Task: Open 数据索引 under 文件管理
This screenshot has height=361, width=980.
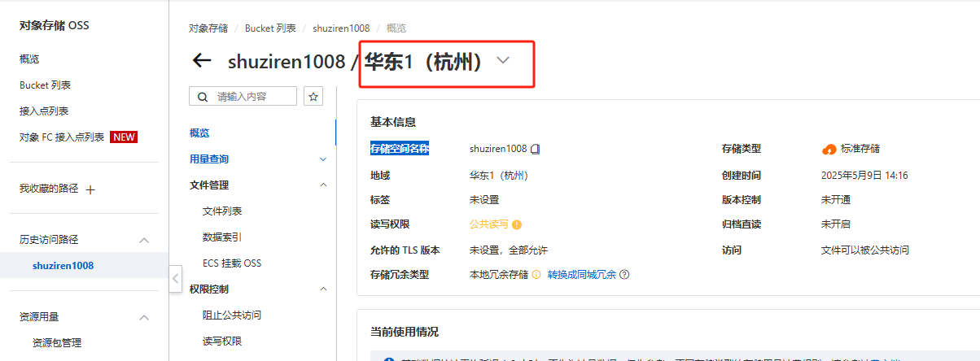Action: tap(222, 237)
